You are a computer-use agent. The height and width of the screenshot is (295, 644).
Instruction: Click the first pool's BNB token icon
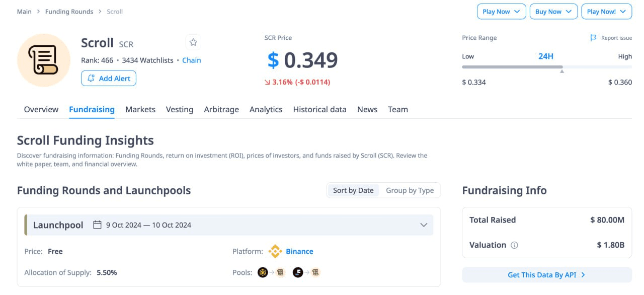click(263, 272)
